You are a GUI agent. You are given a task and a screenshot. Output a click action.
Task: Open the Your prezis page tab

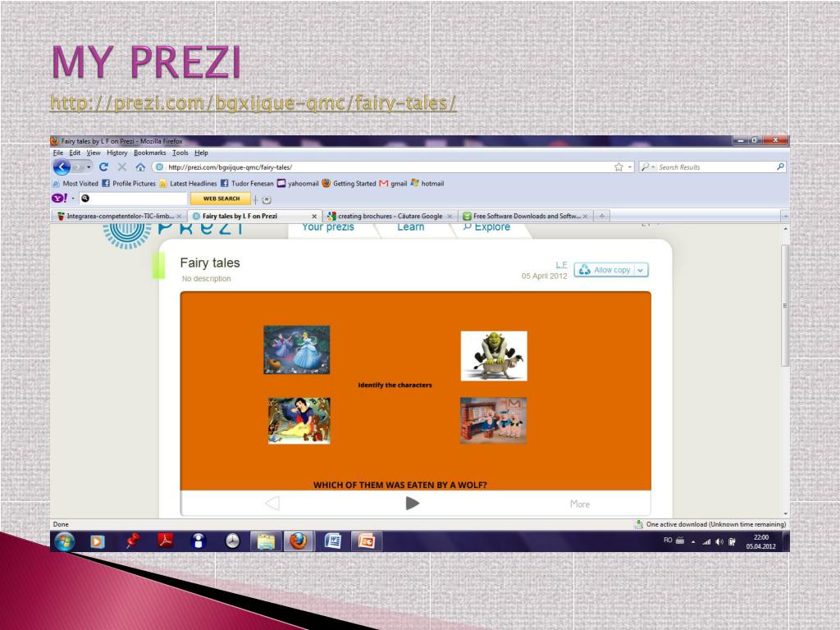click(328, 227)
